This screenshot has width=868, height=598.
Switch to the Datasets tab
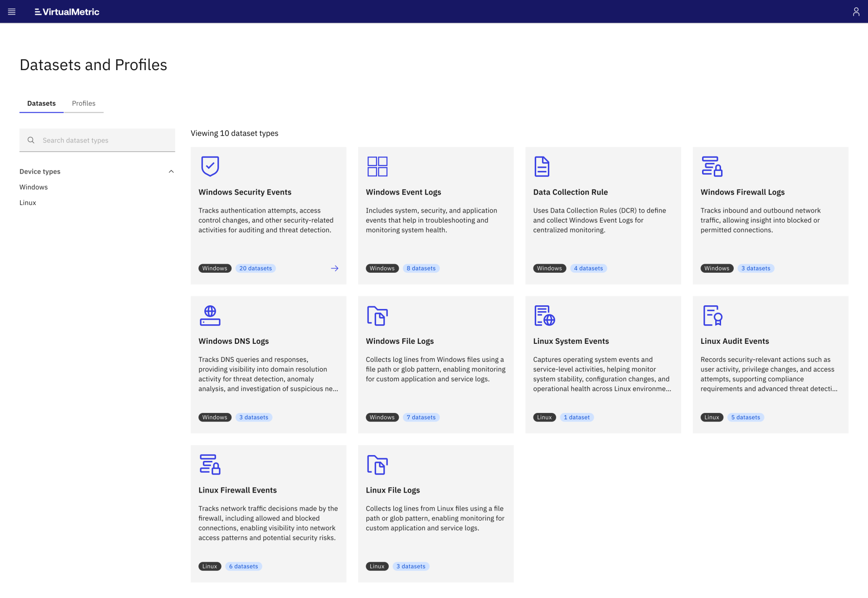[x=41, y=103]
